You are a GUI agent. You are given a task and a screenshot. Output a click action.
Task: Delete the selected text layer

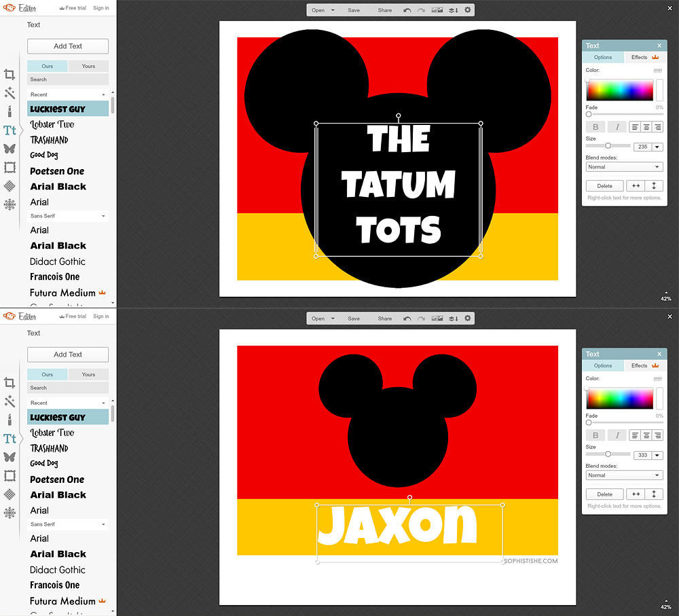pos(604,185)
